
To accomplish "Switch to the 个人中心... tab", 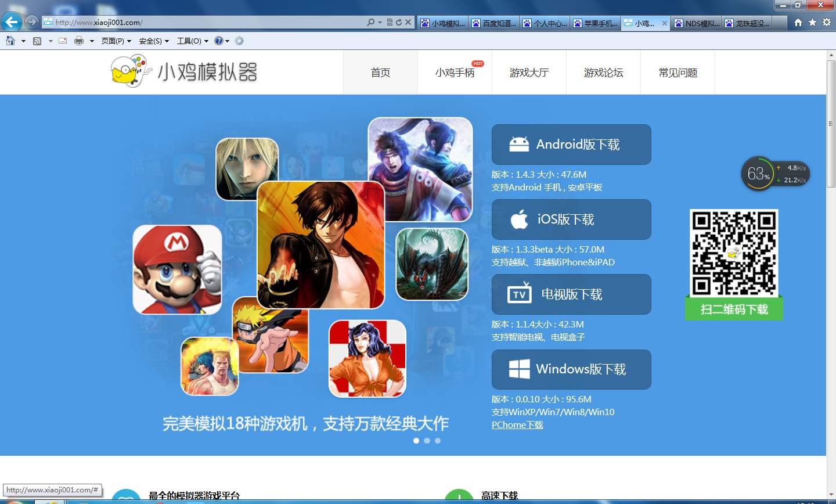I will 545,23.
